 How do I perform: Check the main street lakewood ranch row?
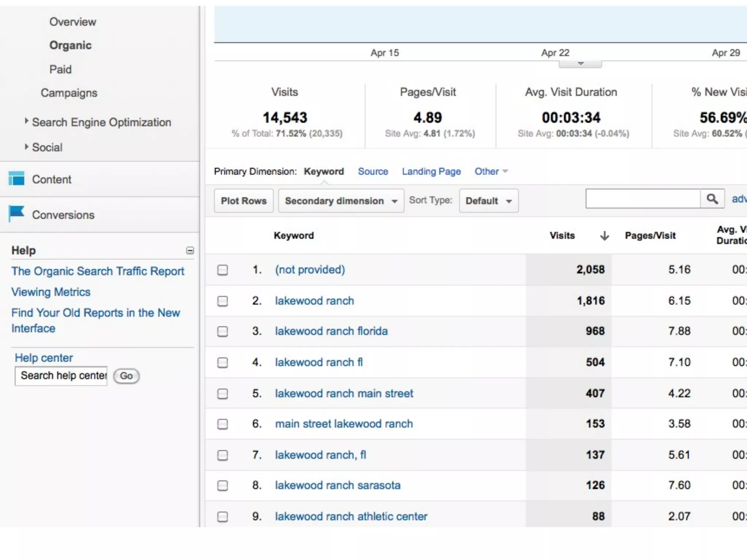222,424
